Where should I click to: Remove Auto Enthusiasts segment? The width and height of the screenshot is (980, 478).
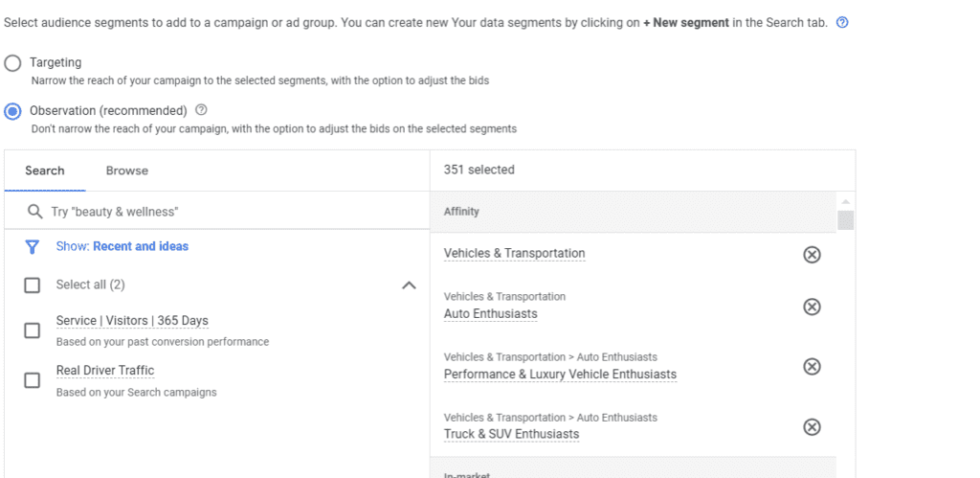pyautogui.click(x=812, y=307)
